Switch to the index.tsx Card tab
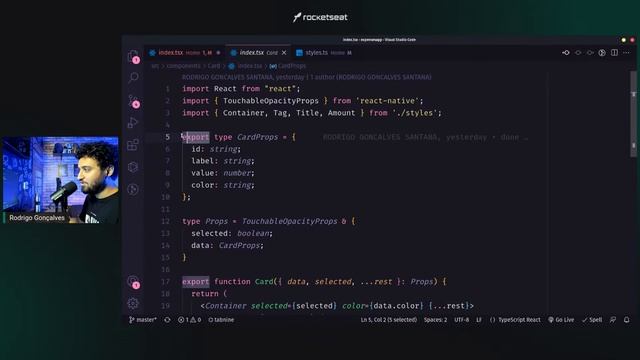 tap(258, 53)
